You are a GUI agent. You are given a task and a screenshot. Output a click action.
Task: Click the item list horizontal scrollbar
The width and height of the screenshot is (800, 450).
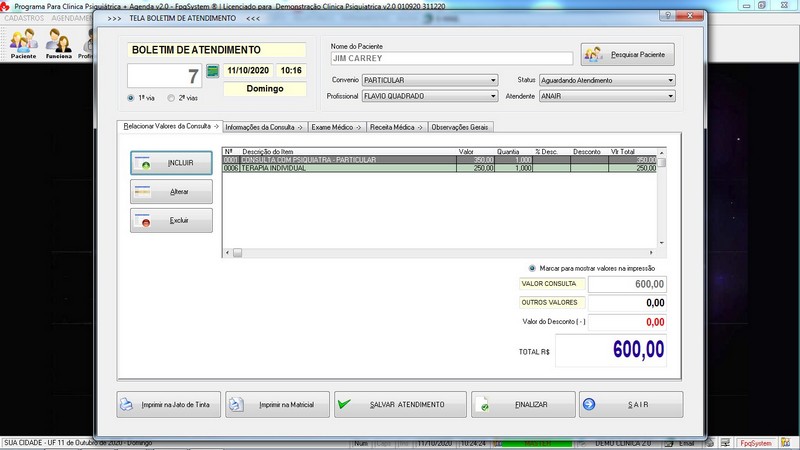[x=440, y=254]
